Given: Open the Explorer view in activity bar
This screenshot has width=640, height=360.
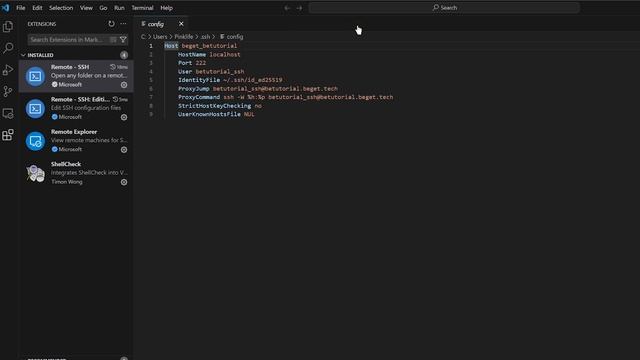Looking at the screenshot, I should point(8,27).
